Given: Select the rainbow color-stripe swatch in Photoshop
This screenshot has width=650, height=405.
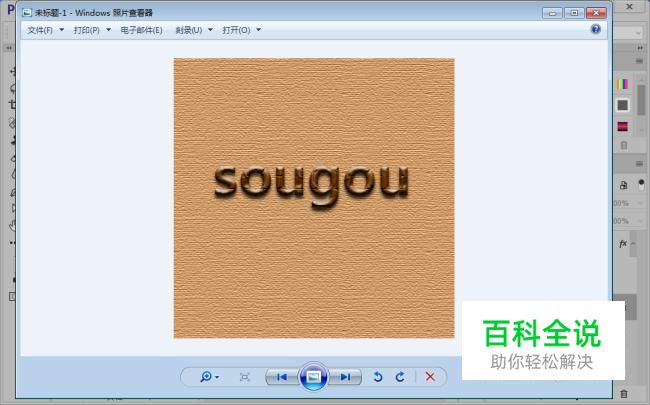Looking at the screenshot, I should (x=623, y=84).
